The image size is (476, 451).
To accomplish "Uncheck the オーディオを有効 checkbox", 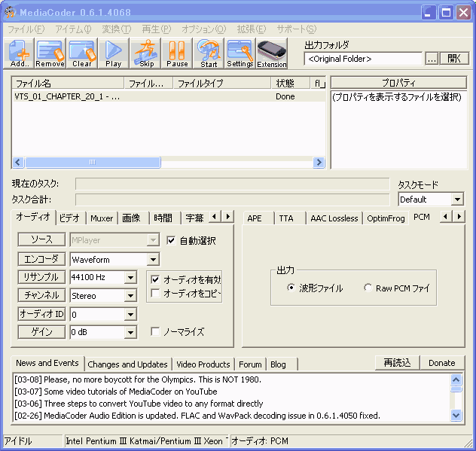I will pyautogui.click(x=155, y=279).
